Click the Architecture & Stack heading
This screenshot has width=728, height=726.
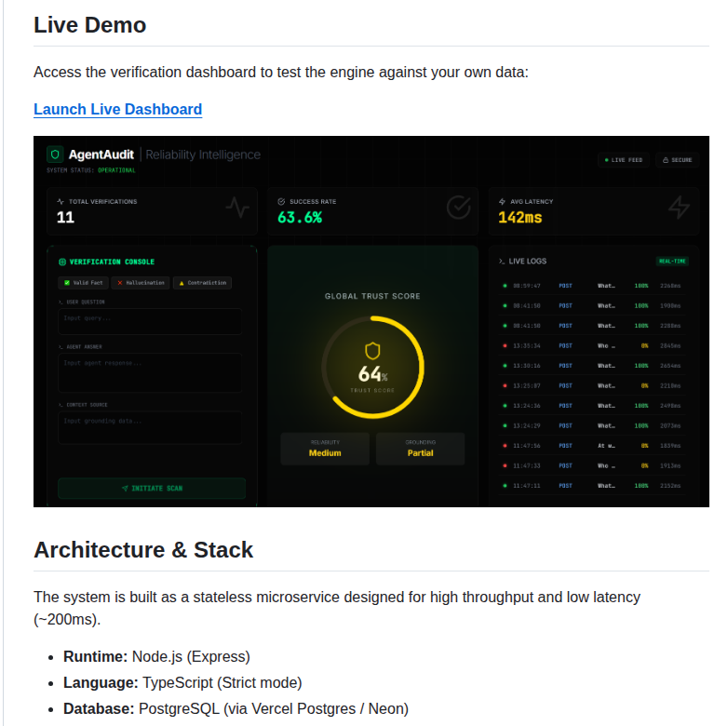point(143,550)
